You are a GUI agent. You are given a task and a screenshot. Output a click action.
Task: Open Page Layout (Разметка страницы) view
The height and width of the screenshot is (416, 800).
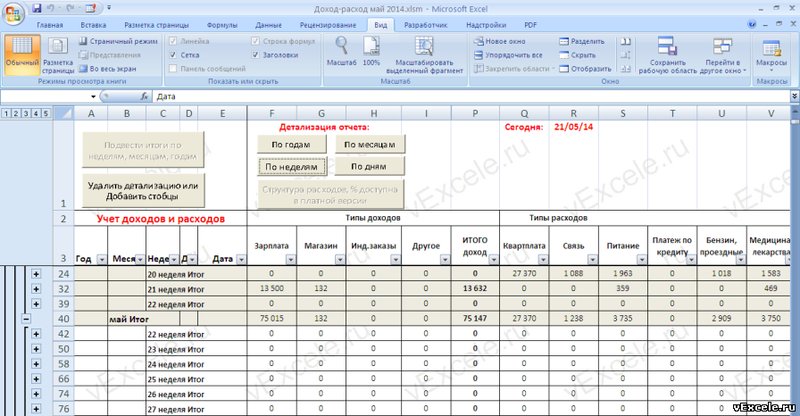coord(58,55)
